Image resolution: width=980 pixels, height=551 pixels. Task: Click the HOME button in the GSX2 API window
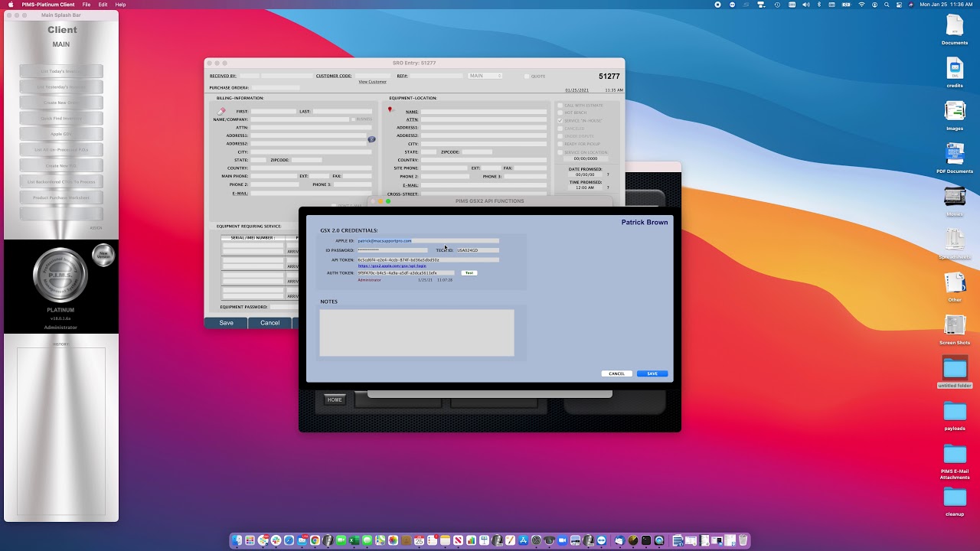[335, 399]
